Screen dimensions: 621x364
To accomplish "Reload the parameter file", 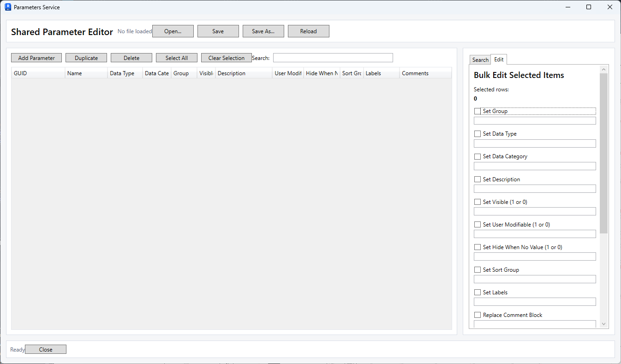I will (309, 31).
